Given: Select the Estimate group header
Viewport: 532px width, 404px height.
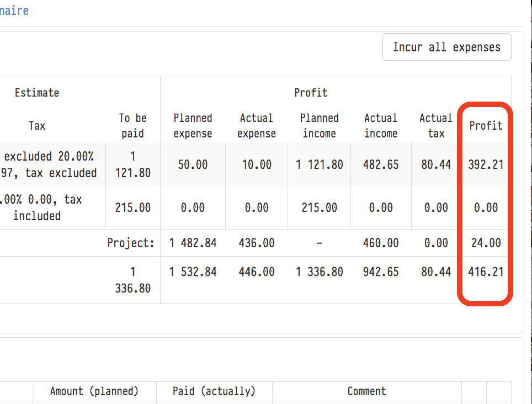Looking at the screenshot, I should pyautogui.click(x=37, y=93).
